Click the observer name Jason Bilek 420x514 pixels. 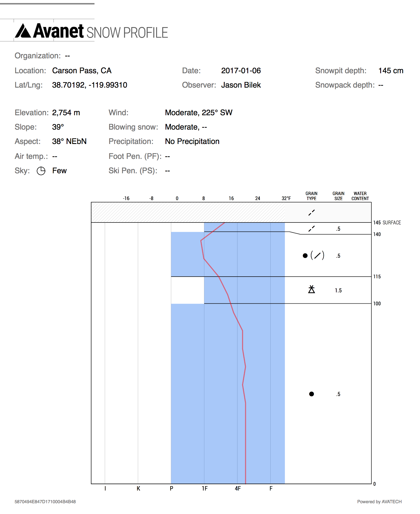(241, 85)
